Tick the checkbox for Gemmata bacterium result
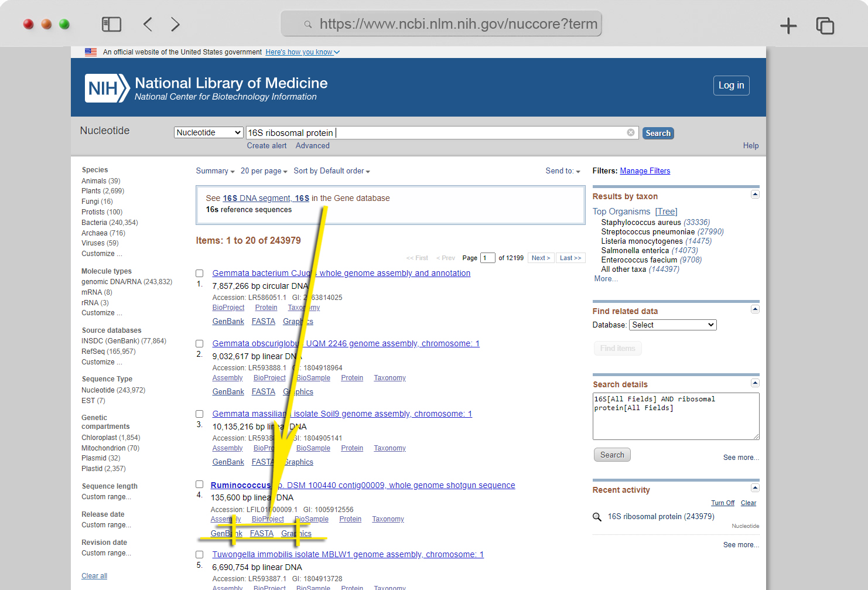 [x=199, y=274]
